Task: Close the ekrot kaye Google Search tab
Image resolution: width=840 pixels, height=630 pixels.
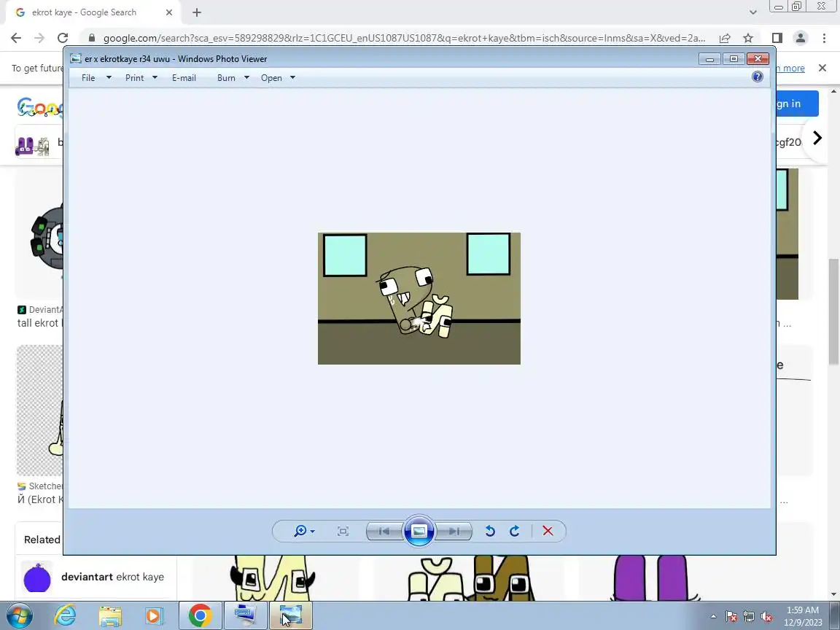Action: coord(168,12)
